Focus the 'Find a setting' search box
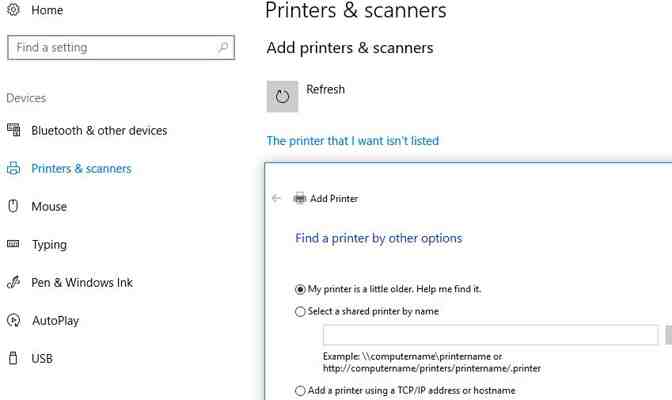The width and height of the screenshot is (672, 400). pyautogui.click(x=110, y=47)
